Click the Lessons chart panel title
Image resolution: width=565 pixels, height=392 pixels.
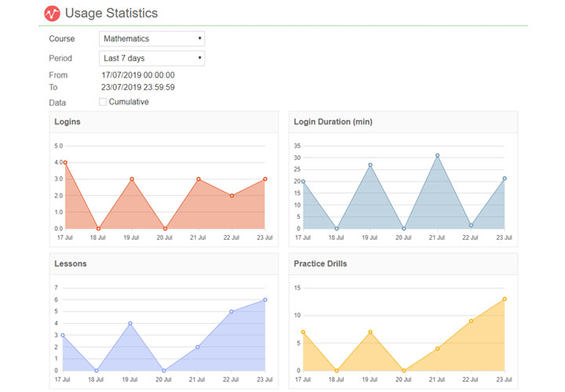(x=71, y=264)
